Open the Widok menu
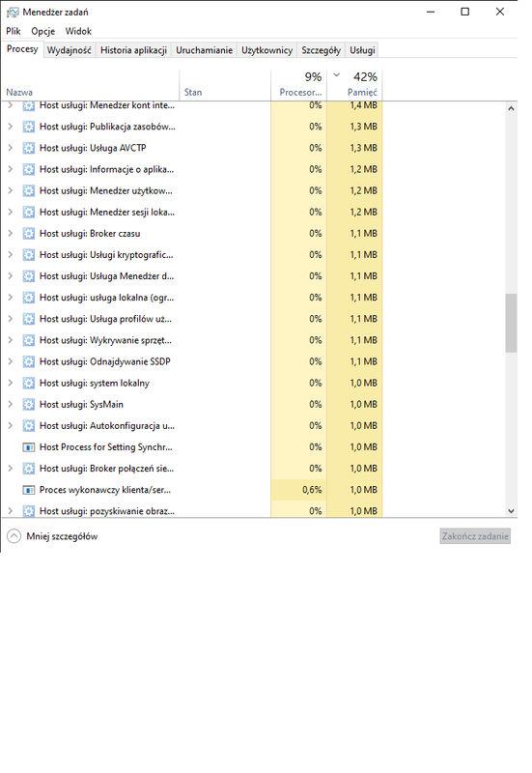 coord(78,31)
